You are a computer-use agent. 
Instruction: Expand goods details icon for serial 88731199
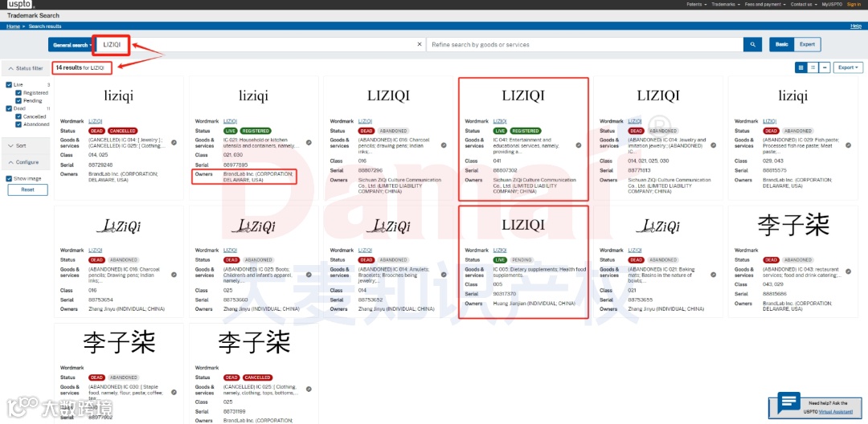[309, 389]
